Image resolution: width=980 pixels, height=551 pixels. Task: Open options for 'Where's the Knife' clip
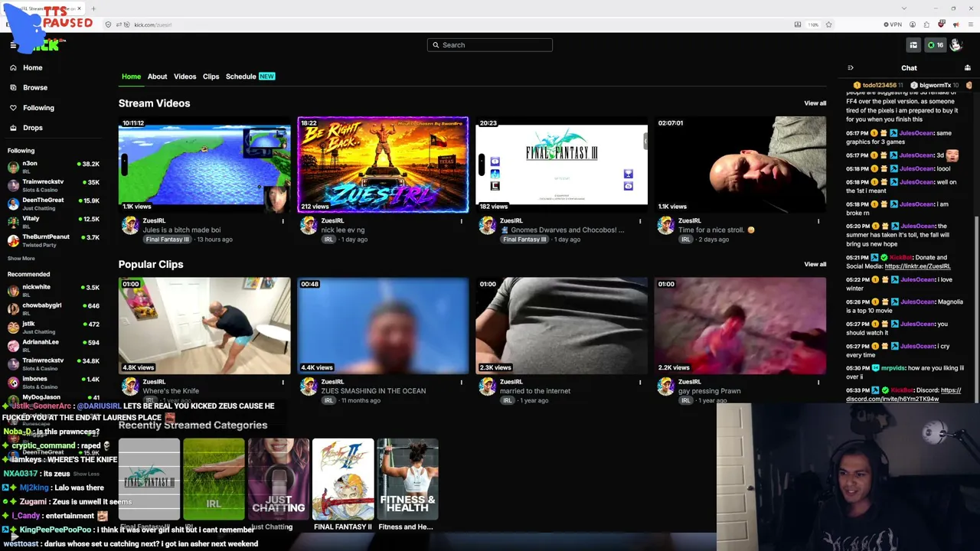coord(283,382)
